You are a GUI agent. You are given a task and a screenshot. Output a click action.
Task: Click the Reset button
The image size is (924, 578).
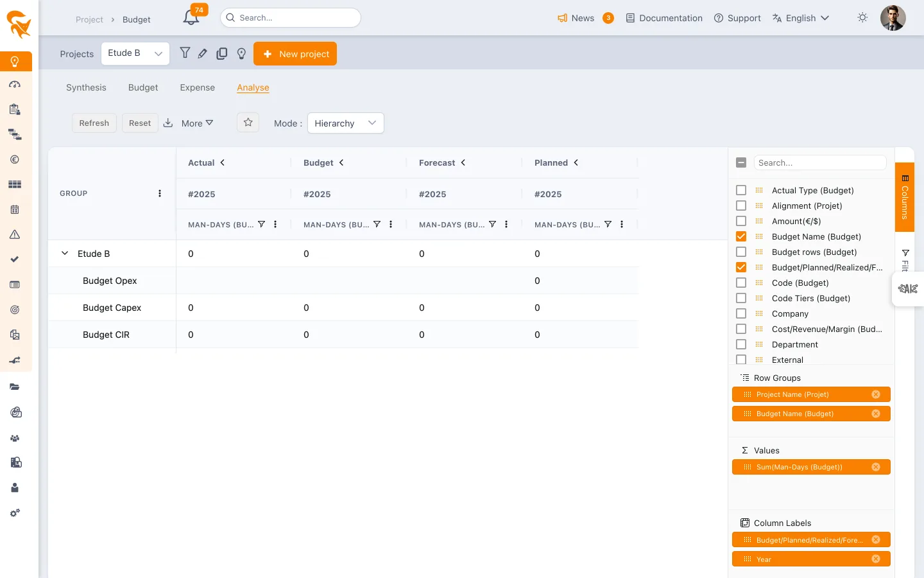140,123
